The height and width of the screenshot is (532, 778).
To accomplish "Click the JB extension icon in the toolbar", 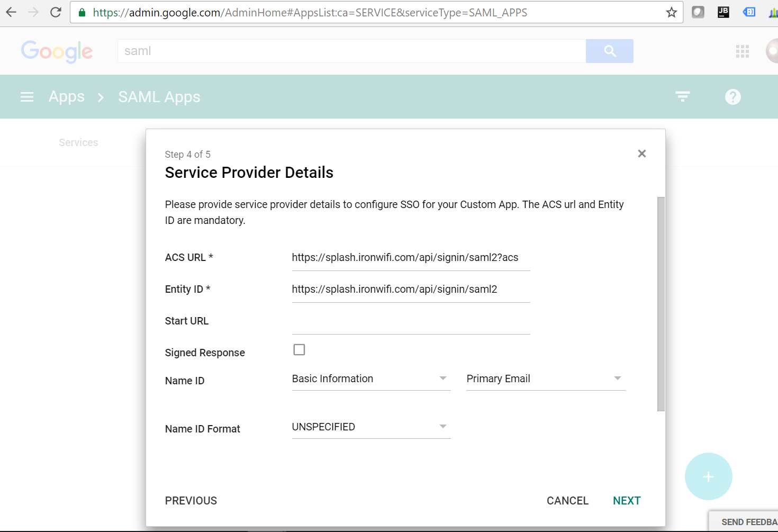I will [723, 12].
